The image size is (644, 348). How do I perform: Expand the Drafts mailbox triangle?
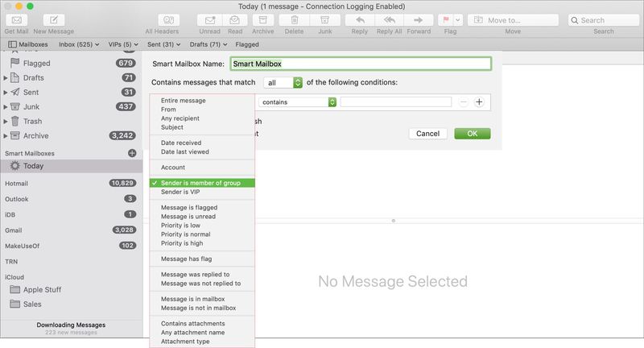6,77
